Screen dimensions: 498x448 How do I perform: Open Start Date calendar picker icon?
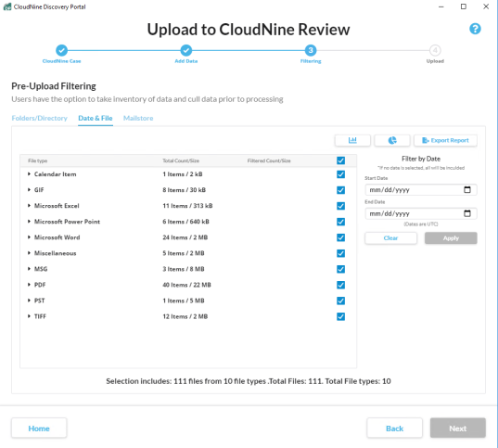point(467,190)
